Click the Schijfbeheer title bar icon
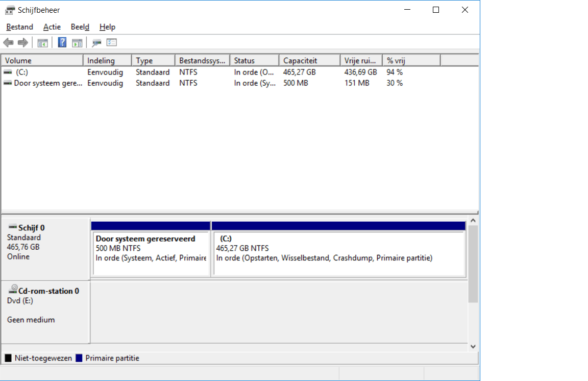 [x=10, y=10]
